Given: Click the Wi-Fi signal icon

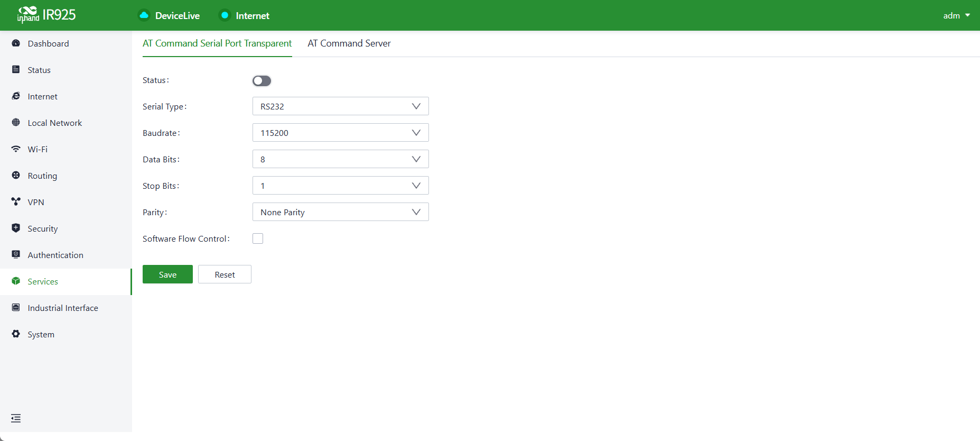Looking at the screenshot, I should [x=16, y=149].
